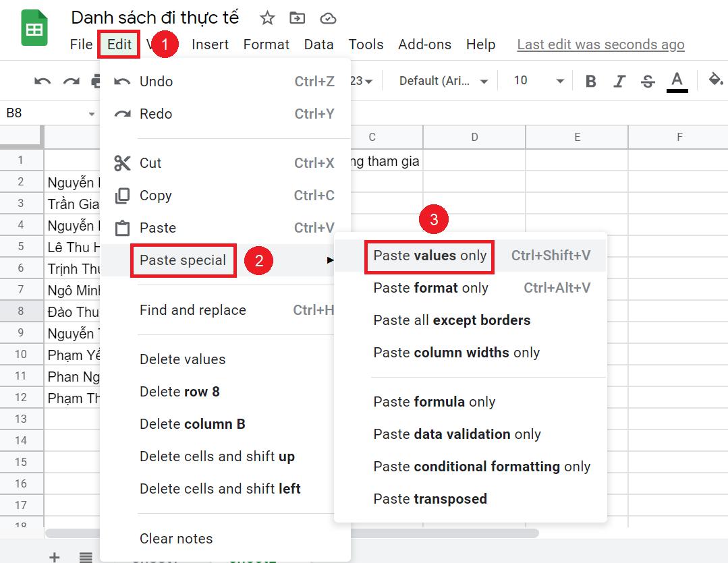This screenshot has height=563, width=728.
Task: Add a new sheet with the plus icon
Action: [54, 557]
